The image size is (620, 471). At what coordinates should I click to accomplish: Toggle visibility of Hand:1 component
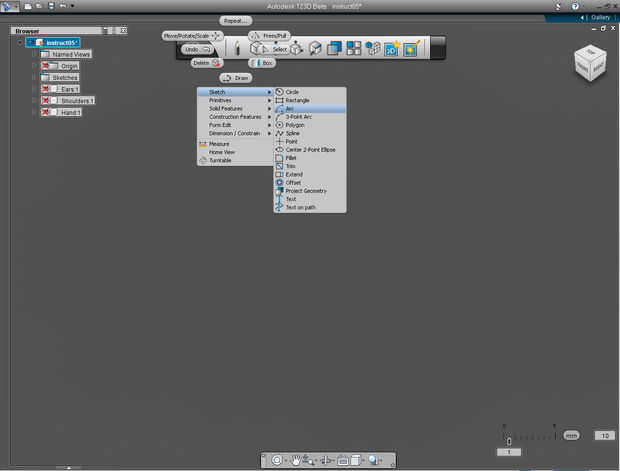click(x=45, y=112)
